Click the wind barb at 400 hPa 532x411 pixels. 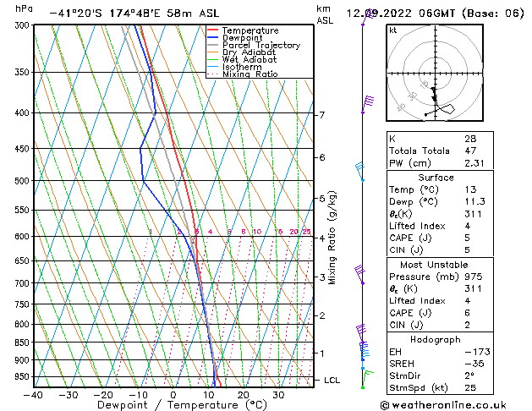click(368, 105)
